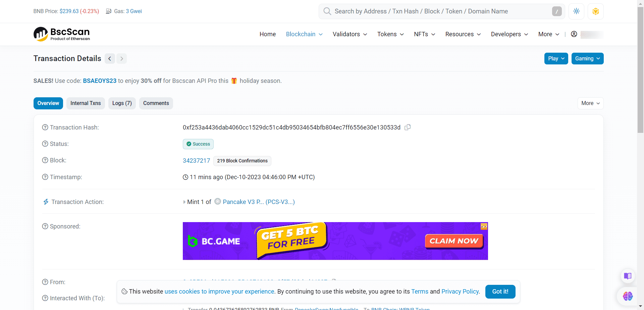Viewport: 644px width, 310px height.
Task: Click the help icon beside Interacted With
Action: click(x=45, y=298)
